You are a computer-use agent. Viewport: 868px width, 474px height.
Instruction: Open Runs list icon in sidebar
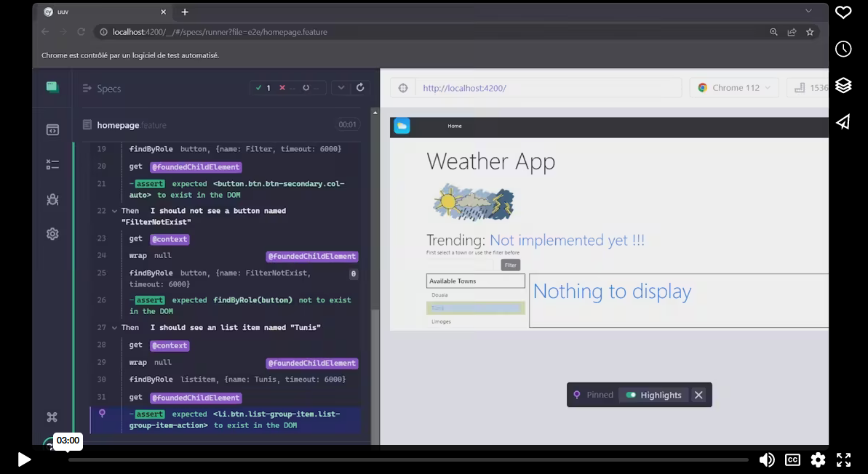[52, 165]
